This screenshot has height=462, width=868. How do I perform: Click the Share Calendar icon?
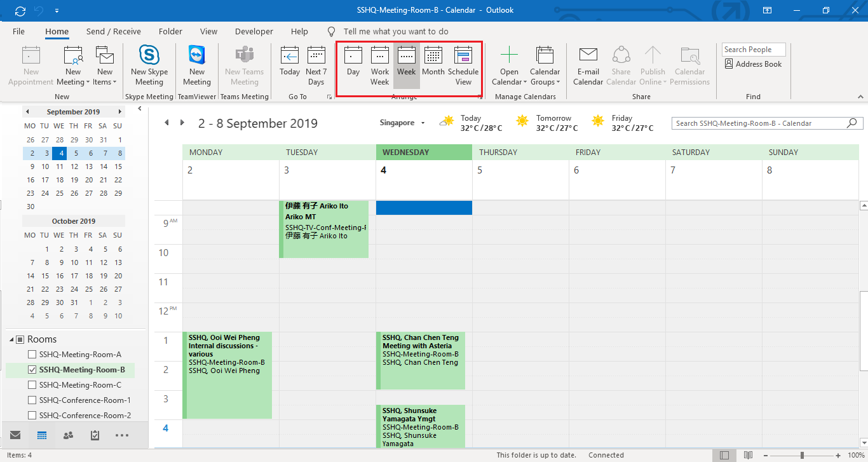click(621, 66)
